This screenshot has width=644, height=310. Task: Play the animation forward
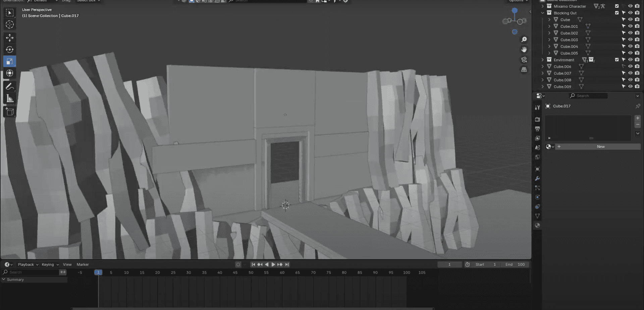[273, 264]
